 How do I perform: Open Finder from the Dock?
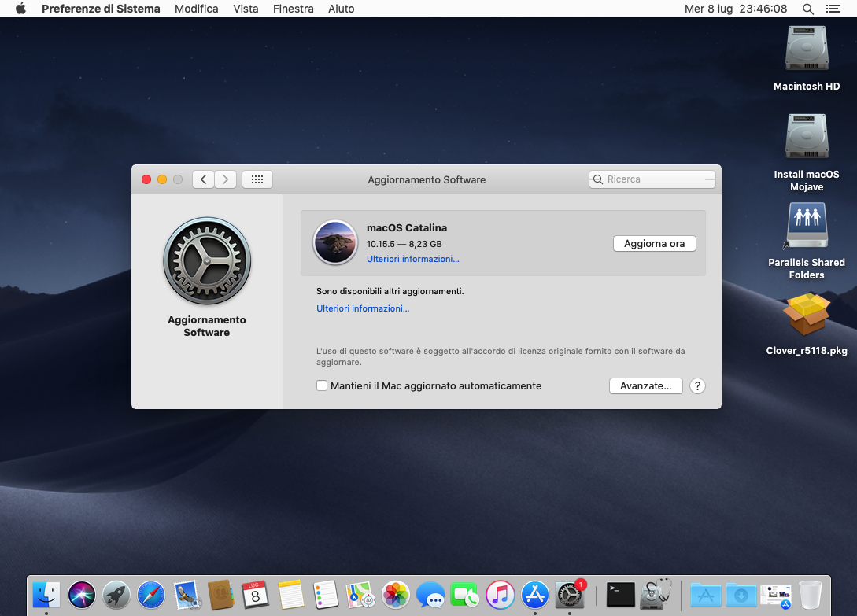coord(46,596)
